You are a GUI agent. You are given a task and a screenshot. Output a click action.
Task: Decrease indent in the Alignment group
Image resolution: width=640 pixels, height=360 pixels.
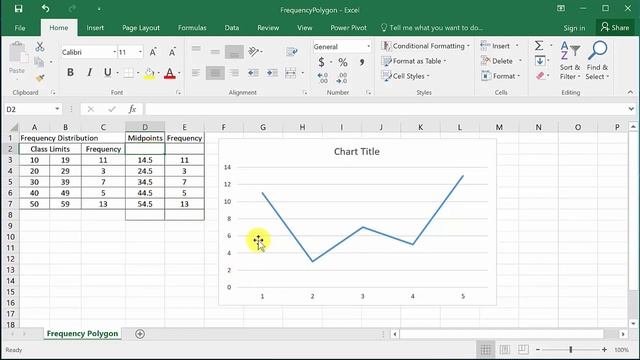tap(253, 73)
